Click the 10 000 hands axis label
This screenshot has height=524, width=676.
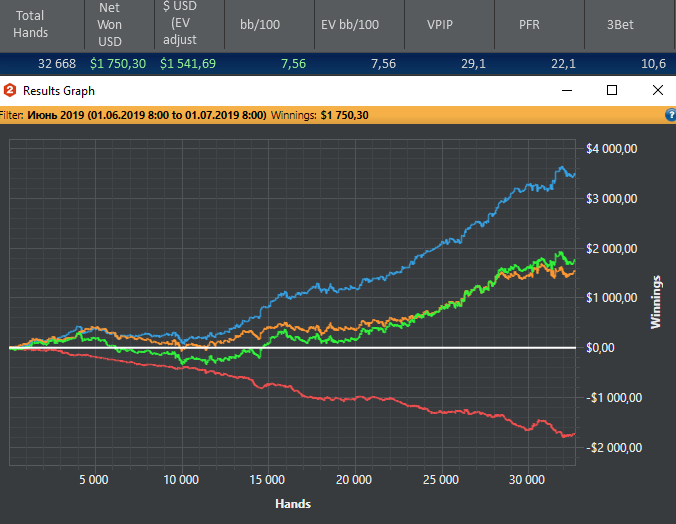(181, 480)
